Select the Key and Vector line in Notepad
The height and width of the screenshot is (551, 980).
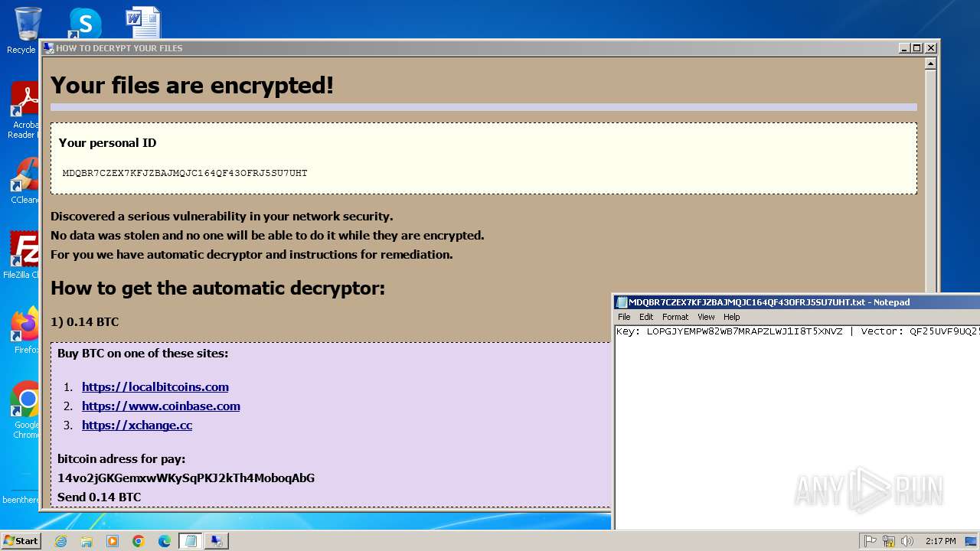[798, 331]
